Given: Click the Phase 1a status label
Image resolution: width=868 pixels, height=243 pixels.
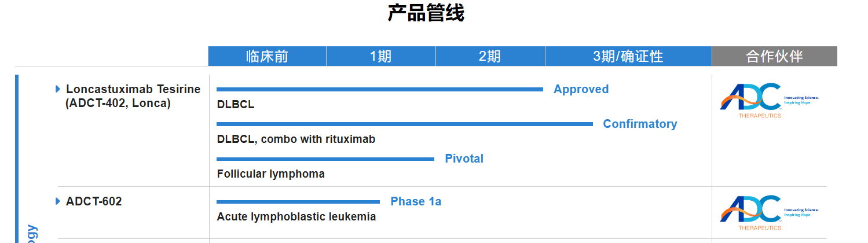Looking at the screenshot, I should [416, 201].
